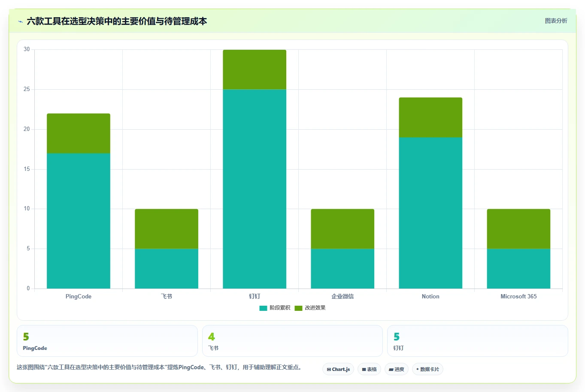
Task: Select the 进度 tag chip
Action: pos(397,369)
